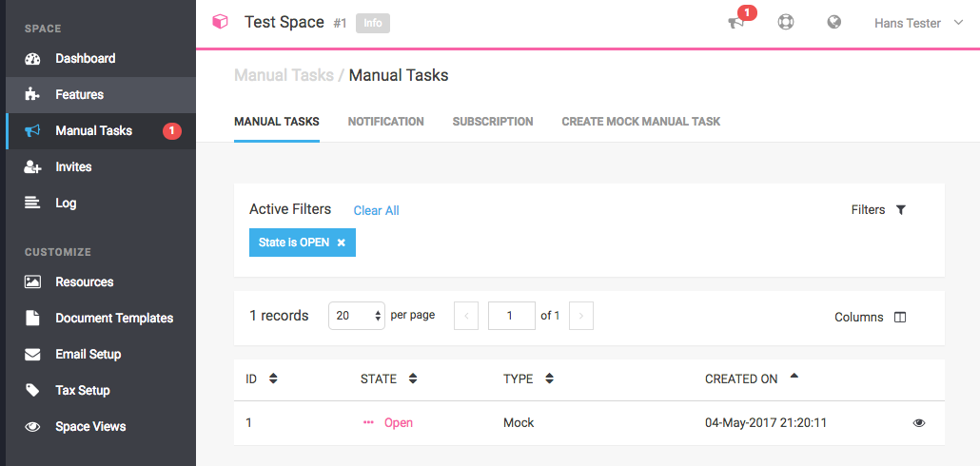This screenshot has width=980, height=466.
Task: Open Tax Setup in sidebar
Action: click(82, 390)
